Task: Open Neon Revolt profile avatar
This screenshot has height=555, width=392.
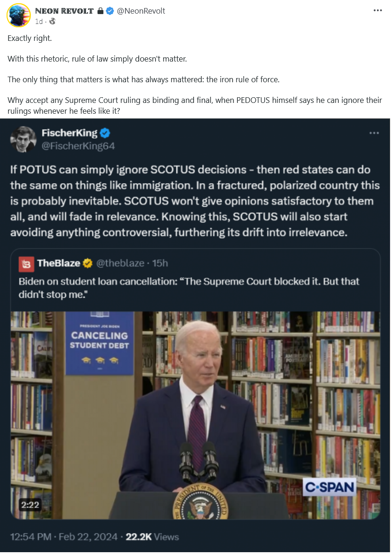Action: [18, 15]
